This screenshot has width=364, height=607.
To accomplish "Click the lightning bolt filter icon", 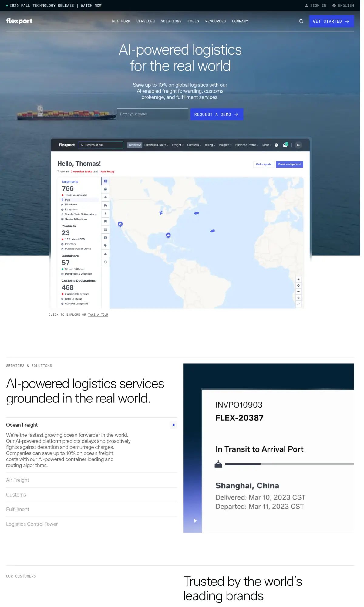I will (106, 213).
